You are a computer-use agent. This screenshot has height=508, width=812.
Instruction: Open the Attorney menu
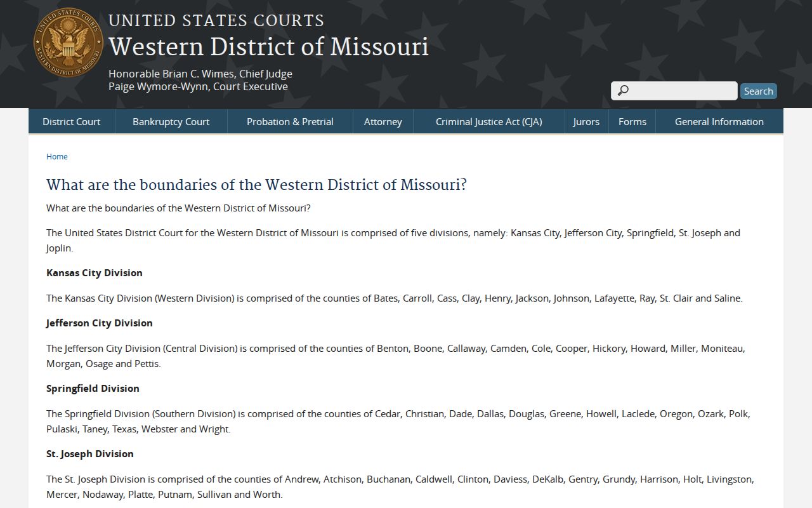coord(383,121)
